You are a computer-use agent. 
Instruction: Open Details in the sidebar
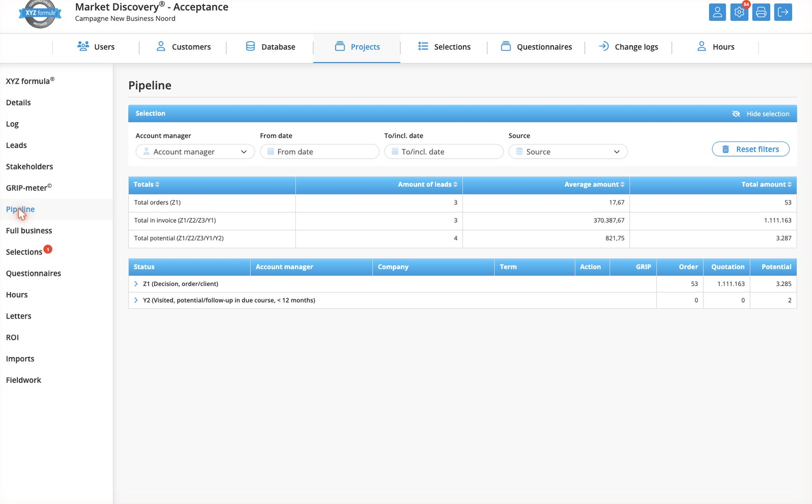tap(18, 102)
